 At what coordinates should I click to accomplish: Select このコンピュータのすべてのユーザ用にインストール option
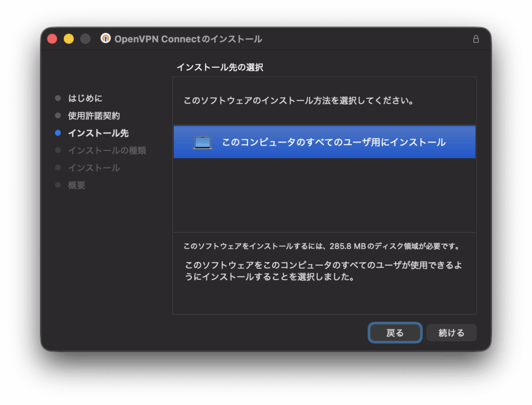[334, 142]
